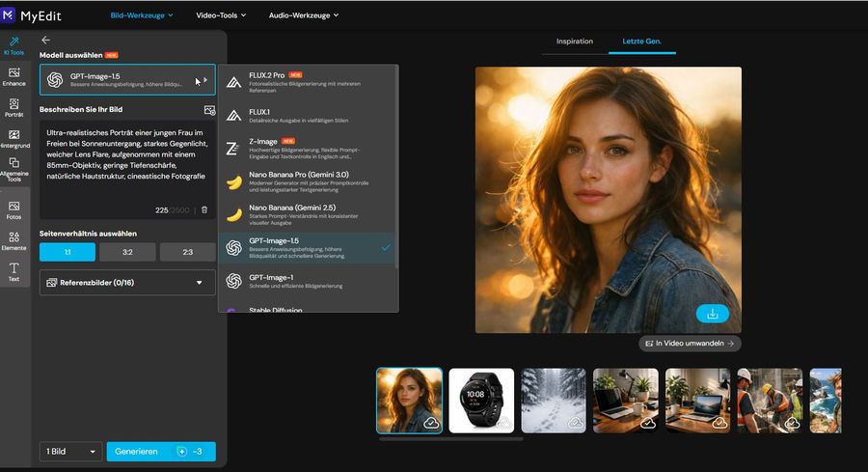Choose the FLUX.2 Pro model
Viewport: 868px width, 472px height.
(x=308, y=83)
